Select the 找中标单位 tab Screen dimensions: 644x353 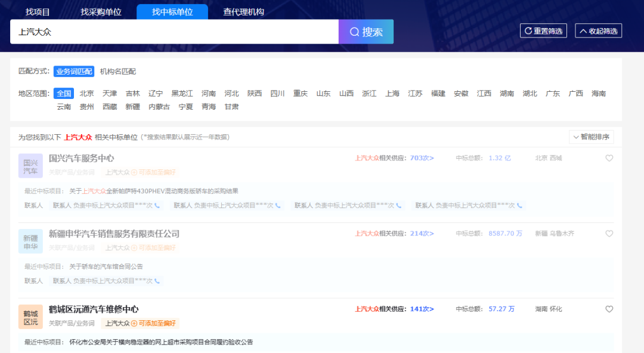click(x=172, y=12)
